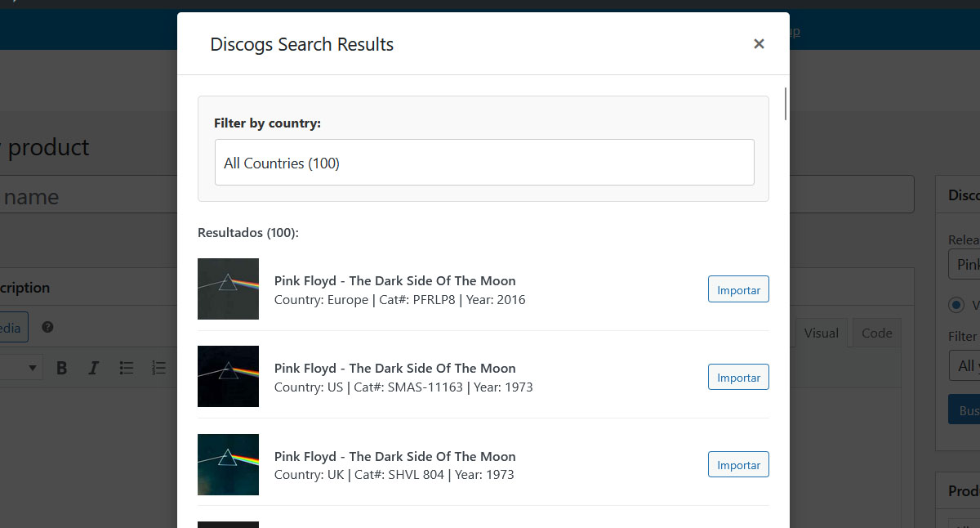Open the All Countries filter dropdown
This screenshot has width=980, height=528.
484,162
